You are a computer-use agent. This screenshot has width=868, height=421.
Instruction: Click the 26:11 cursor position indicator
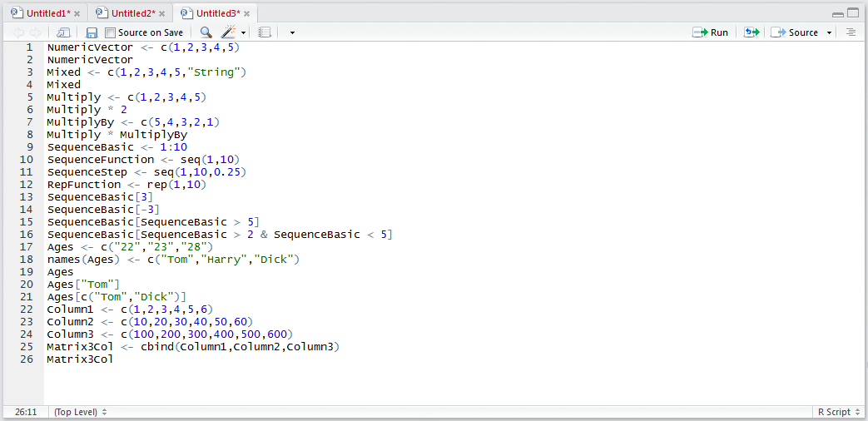click(x=26, y=412)
